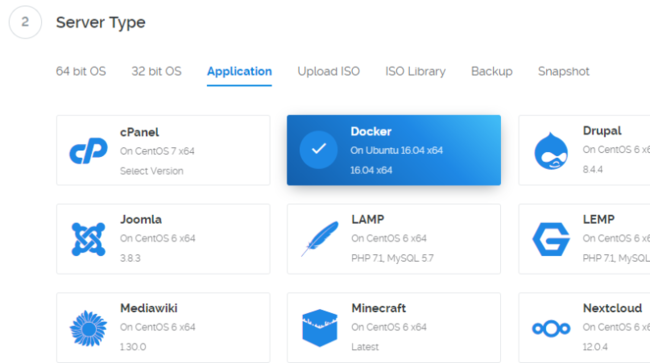The image size is (650, 363).
Task: Select the Docker title text
Action: (371, 131)
